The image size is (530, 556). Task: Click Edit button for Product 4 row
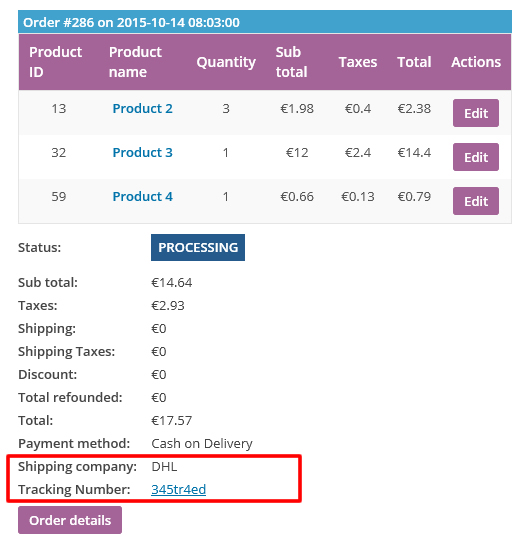point(475,201)
